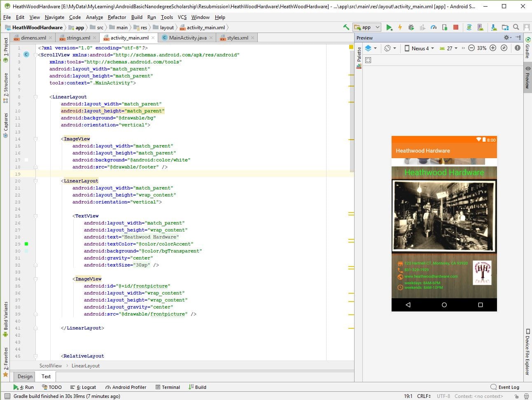Open Build Variants side tab
The image size is (532, 400).
(5, 319)
